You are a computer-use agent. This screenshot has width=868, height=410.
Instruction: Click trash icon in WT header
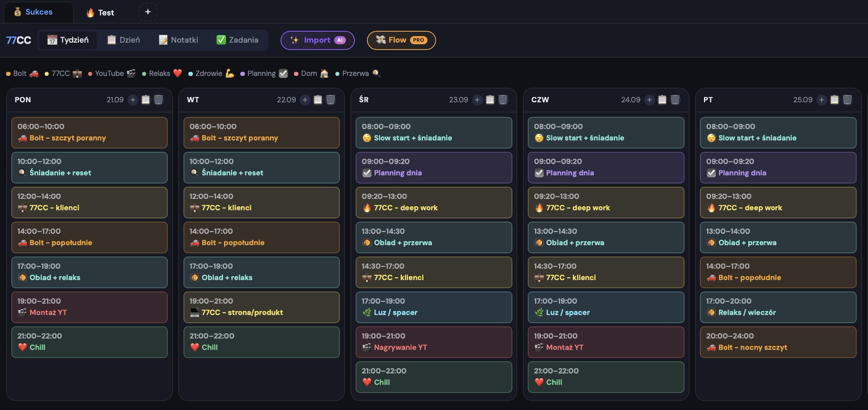(x=331, y=100)
